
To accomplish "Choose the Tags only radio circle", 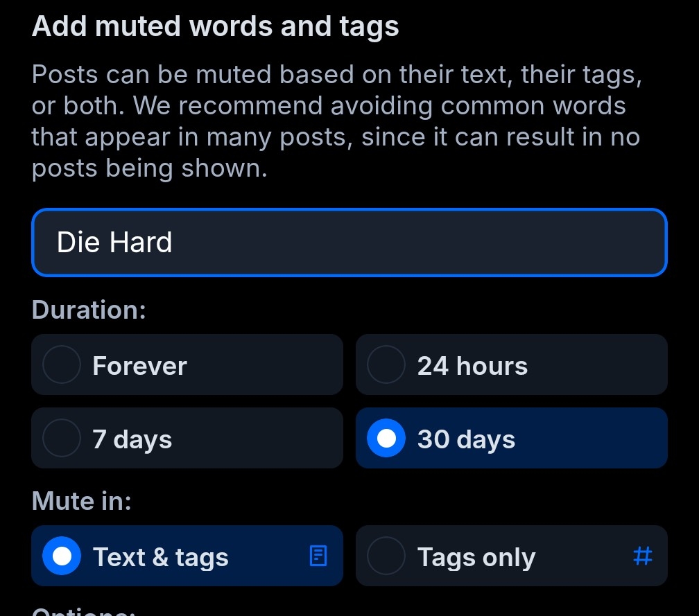I will (386, 556).
